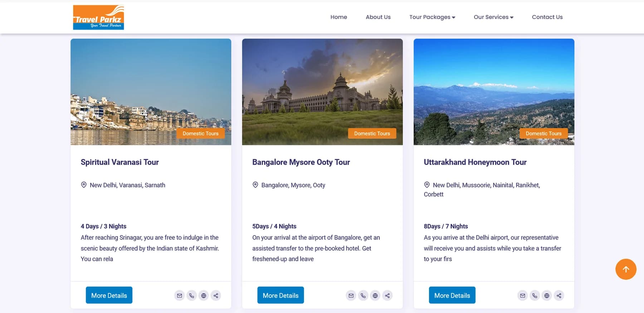Click email icon on Bangalore Mysore Ooty card
644x313 pixels.
pos(351,295)
